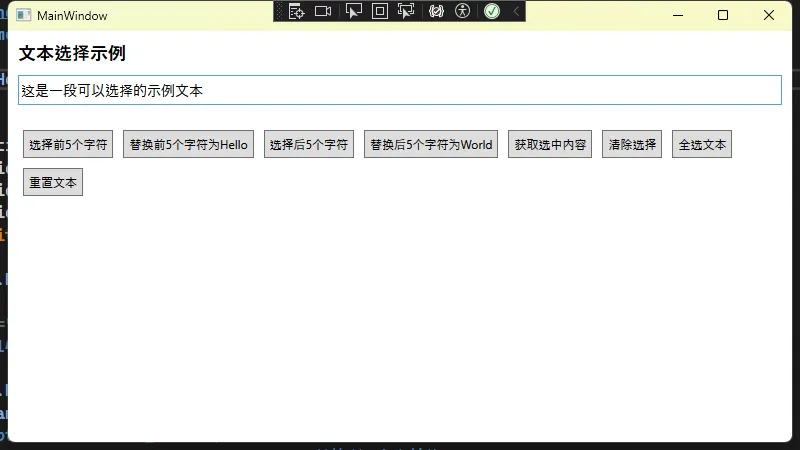Open Live Visual Tree from debug toolbar
The width and height of the screenshot is (800, 450).
(296, 11)
